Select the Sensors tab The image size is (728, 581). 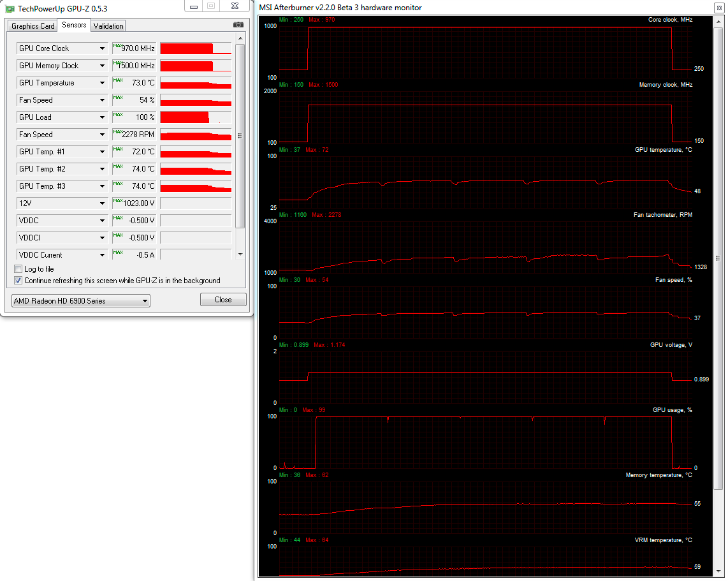click(x=74, y=25)
